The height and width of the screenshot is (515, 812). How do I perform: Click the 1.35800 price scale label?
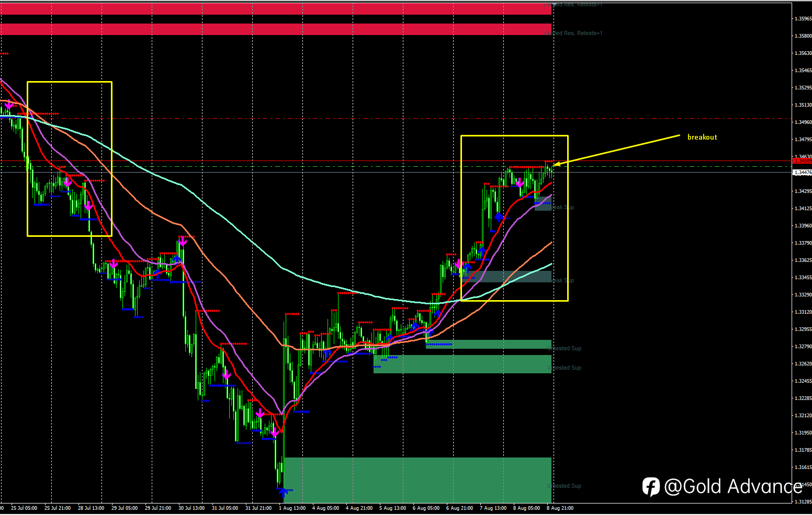[x=803, y=36]
